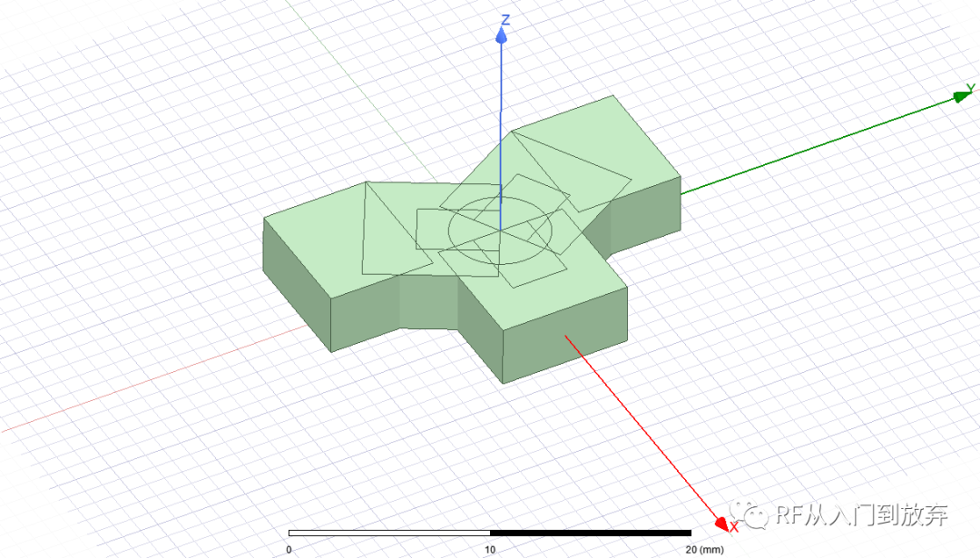
Task: Click the blue Z axis arrow
Action: 501,35
